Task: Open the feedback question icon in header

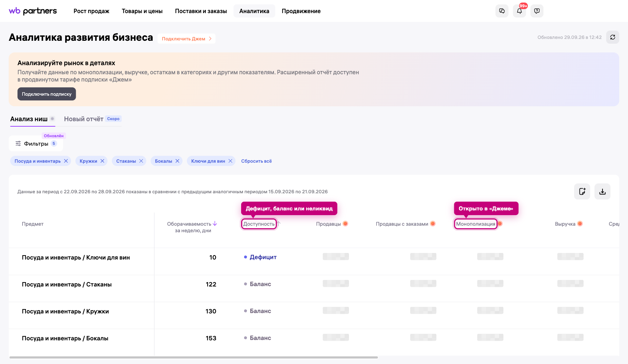Action: [537, 11]
